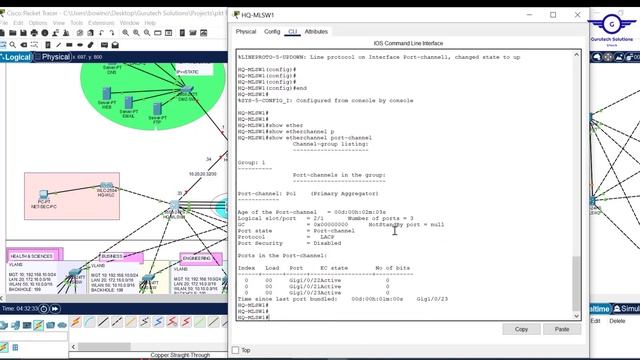Toggle the Top checkbox in HQ-MLSW1 window
This screenshot has height=360, width=640.
point(236,350)
